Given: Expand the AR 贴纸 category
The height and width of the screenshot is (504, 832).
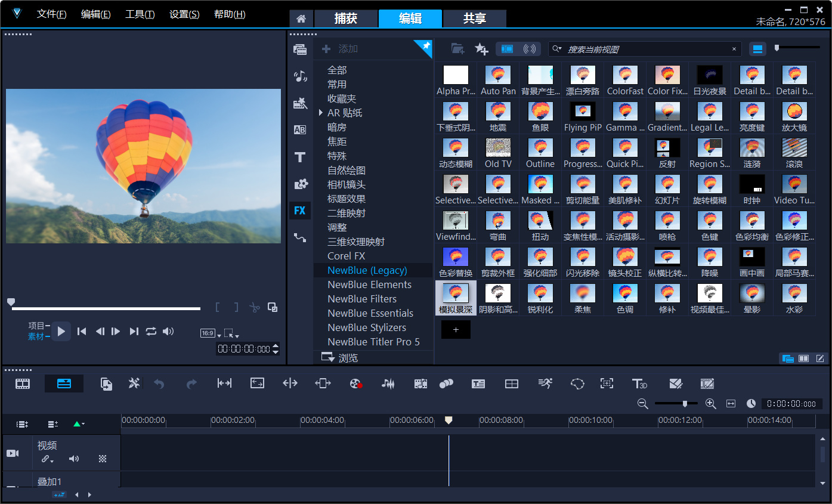Looking at the screenshot, I should [321, 113].
